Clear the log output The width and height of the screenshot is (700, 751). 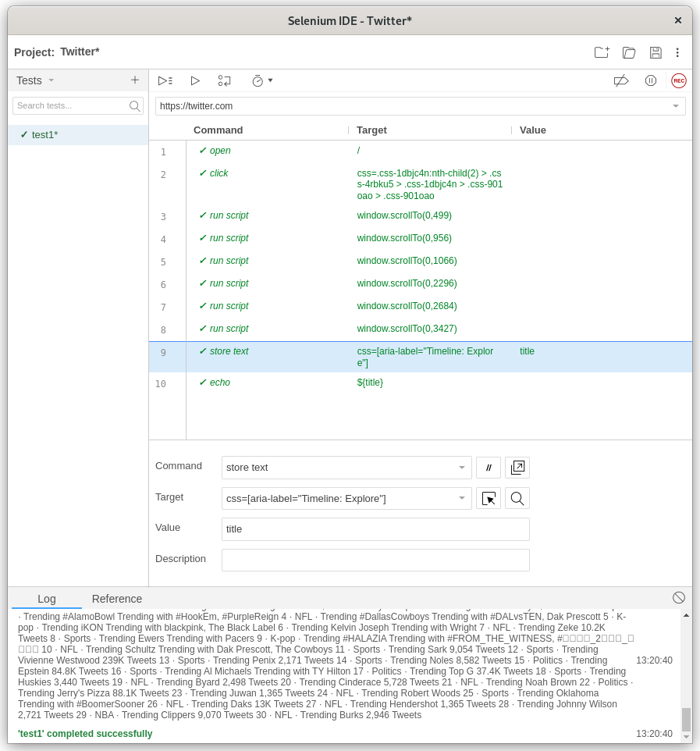(x=678, y=597)
